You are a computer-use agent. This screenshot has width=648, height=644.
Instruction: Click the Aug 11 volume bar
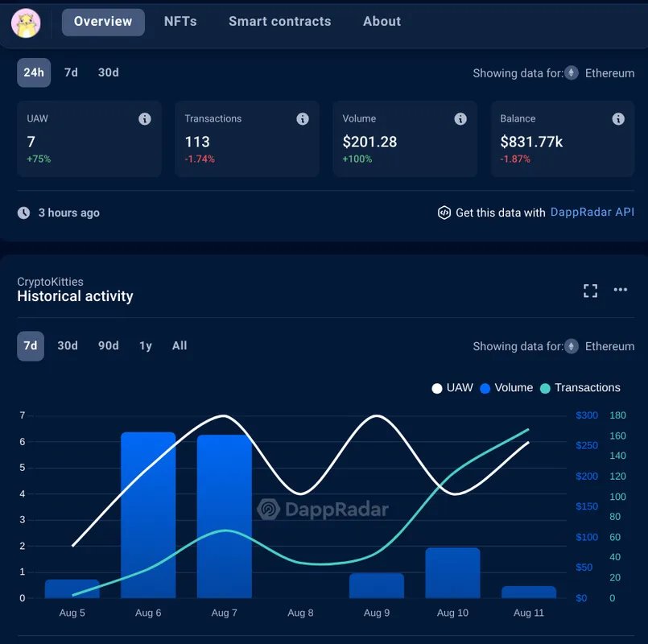(x=529, y=592)
